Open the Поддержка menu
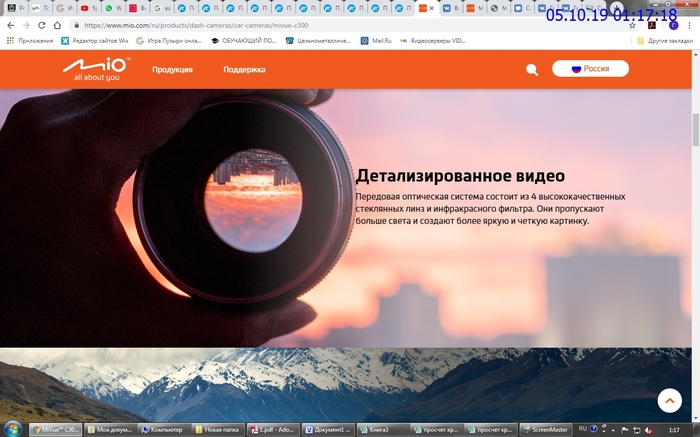 [244, 70]
